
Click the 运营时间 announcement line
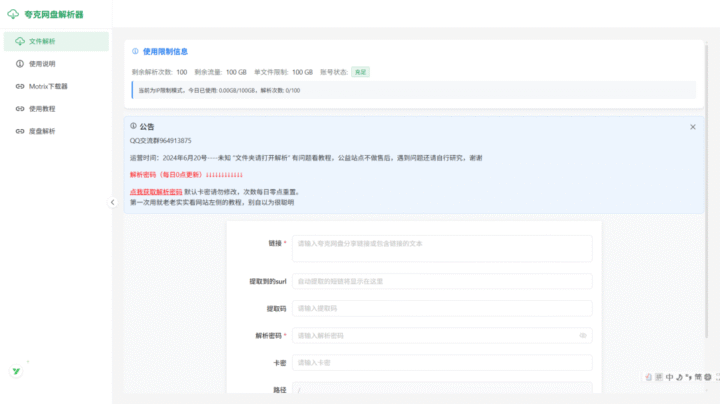coord(306,158)
